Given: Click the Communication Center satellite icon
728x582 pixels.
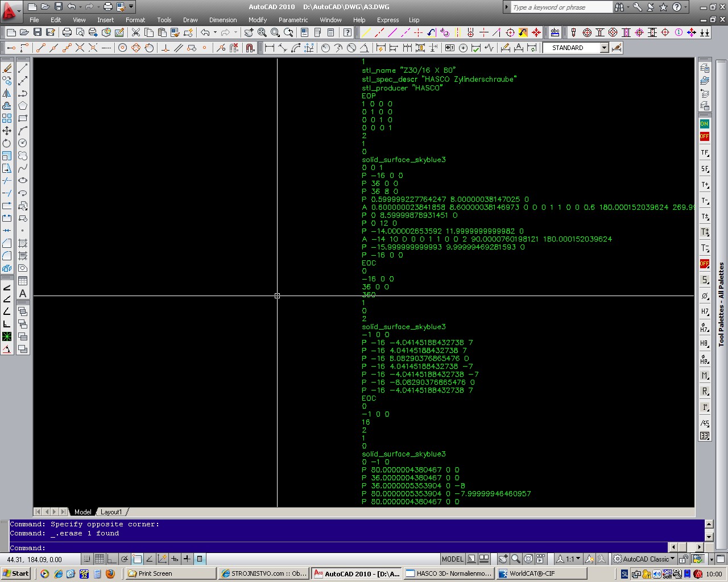Looking at the screenshot, I should click(x=651, y=7).
